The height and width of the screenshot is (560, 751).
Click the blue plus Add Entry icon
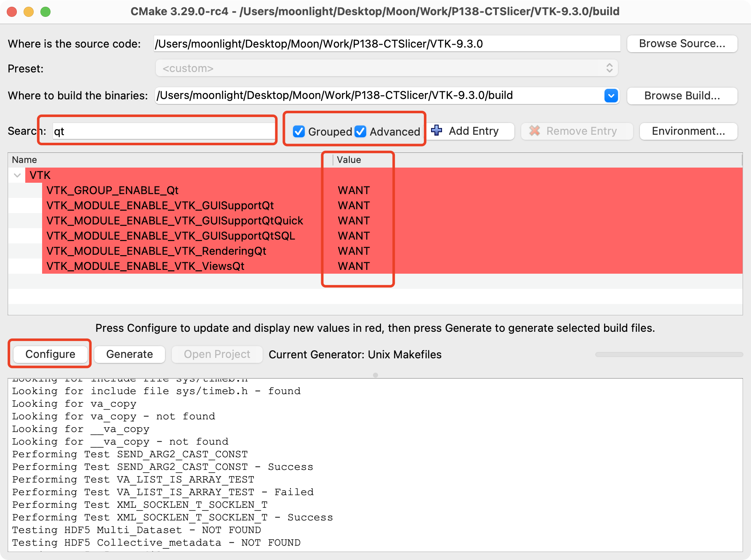(x=437, y=131)
